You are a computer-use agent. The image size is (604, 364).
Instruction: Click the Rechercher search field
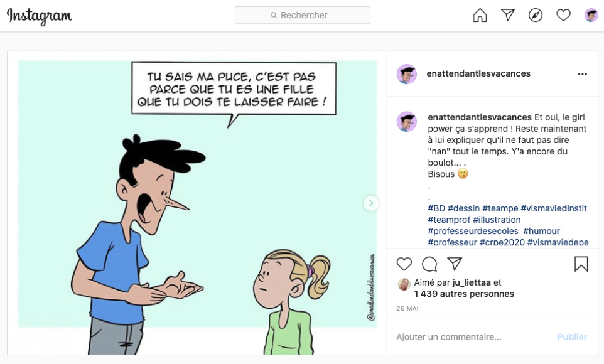[303, 15]
